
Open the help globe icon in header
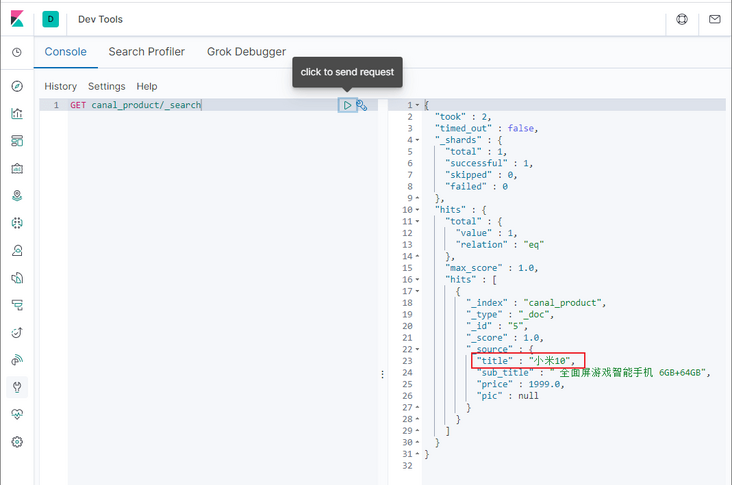(682, 19)
